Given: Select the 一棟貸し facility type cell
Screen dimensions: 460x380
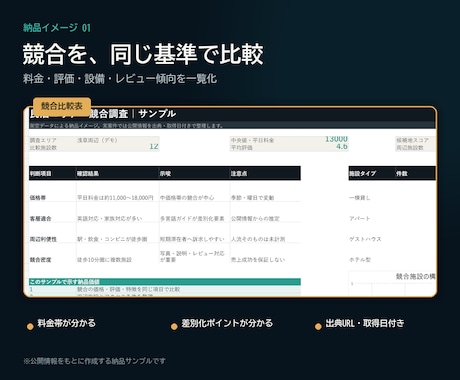Looking at the screenshot, I should point(360,198).
